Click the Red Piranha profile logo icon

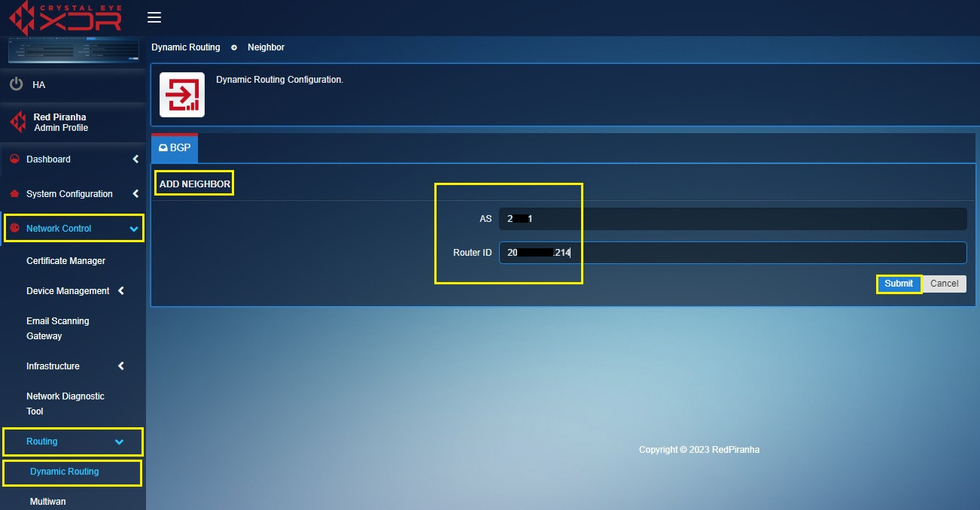(x=18, y=122)
